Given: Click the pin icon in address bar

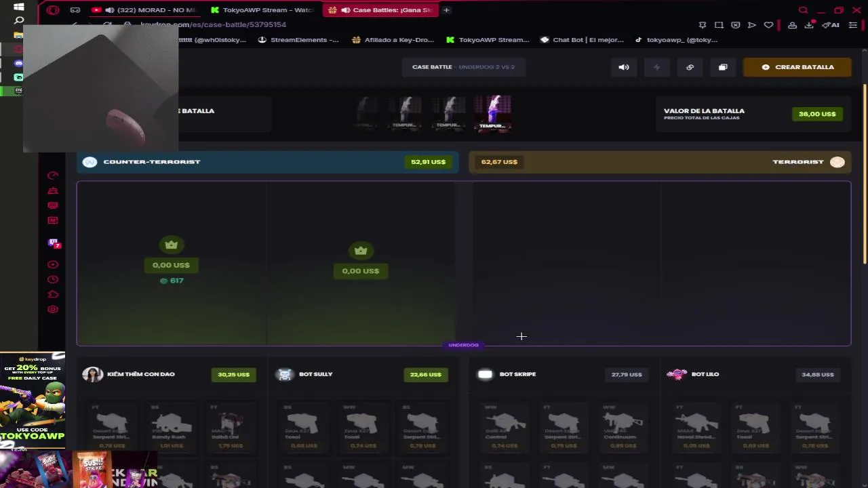Looking at the screenshot, I should 703,25.
